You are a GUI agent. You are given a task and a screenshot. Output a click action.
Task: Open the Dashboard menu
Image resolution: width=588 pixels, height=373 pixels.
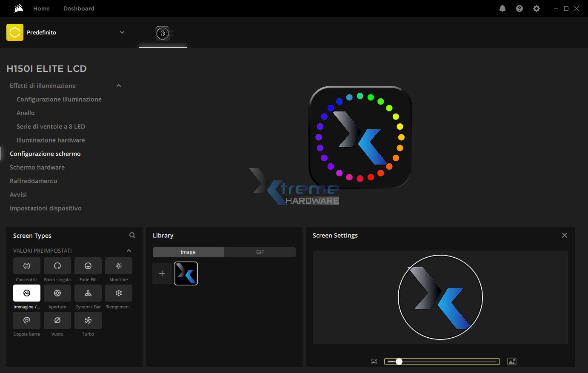coord(79,9)
